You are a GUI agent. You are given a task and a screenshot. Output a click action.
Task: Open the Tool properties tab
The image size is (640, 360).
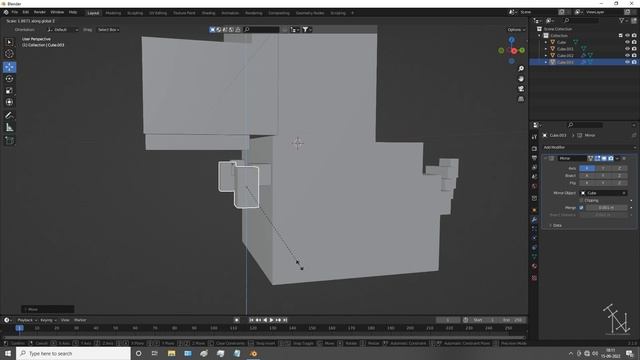click(x=534, y=138)
